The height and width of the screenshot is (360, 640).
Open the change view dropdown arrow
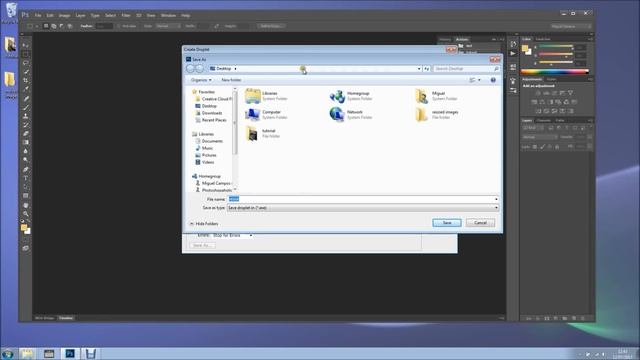(x=479, y=80)
